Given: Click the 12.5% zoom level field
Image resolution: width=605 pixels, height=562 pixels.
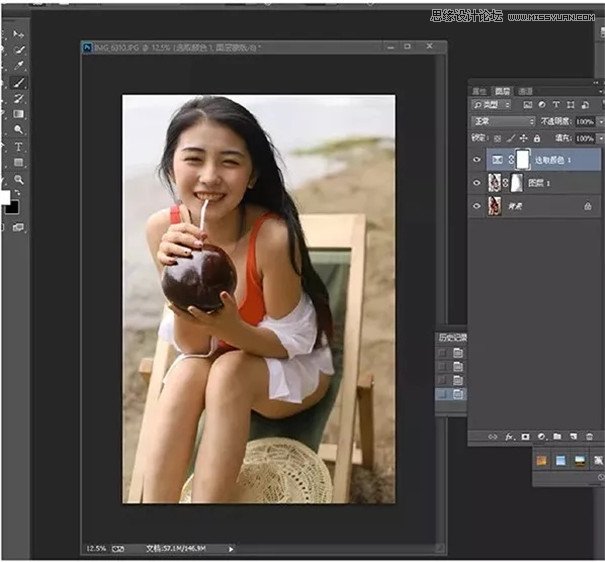Looking at the screenshot, I should 96,548.
